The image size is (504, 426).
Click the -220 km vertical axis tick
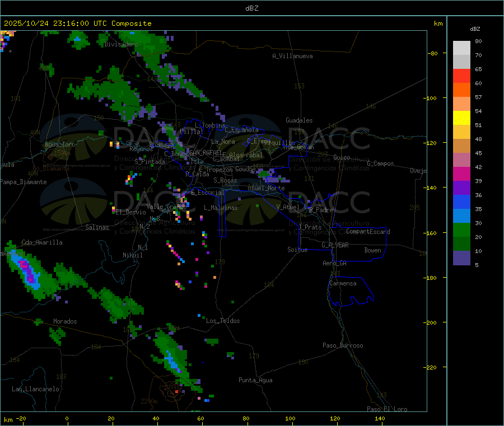tap(431, 368)
